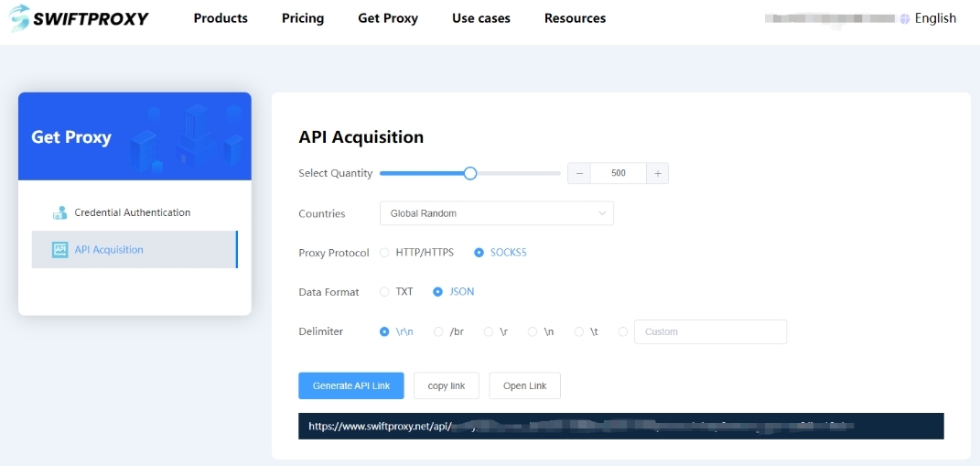980x466 pixels.
Task: Select the Custom delimiter radio button
Action: [622, 331]
